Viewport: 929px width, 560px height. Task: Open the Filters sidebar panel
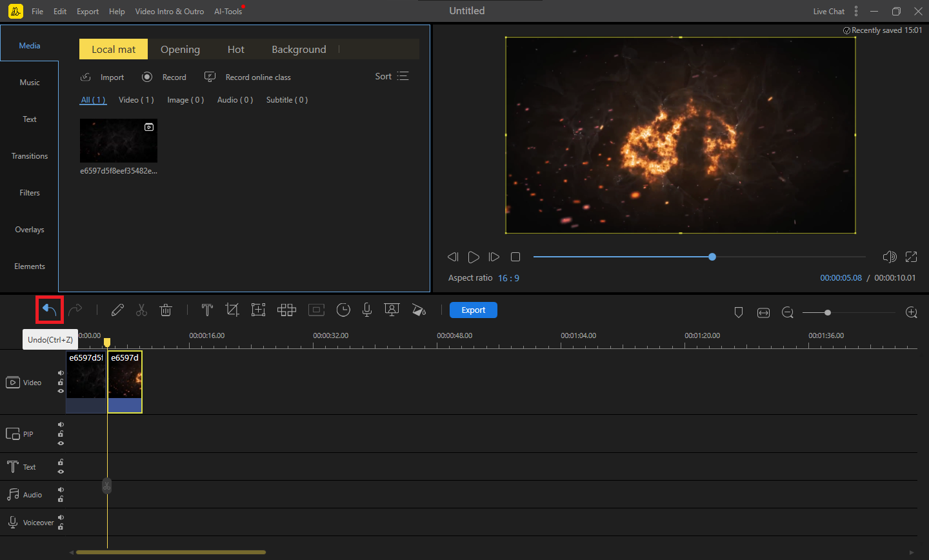click(x=30, y=193)
